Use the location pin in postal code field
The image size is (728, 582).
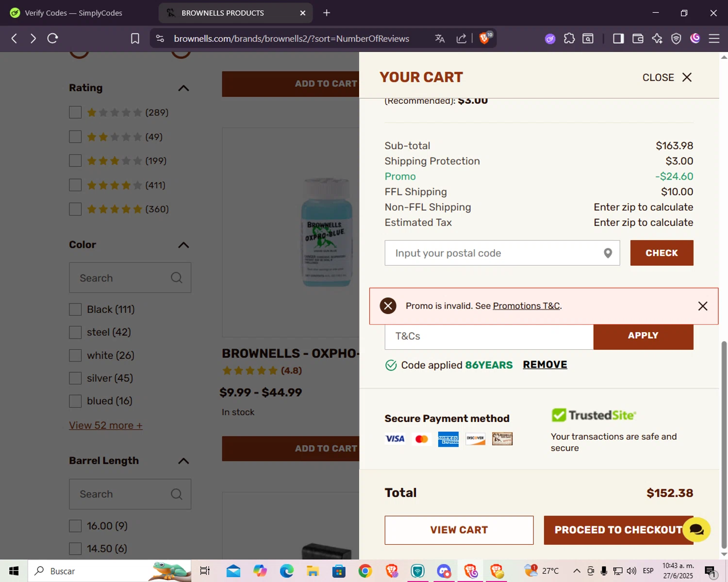click(x=608, y=253)
